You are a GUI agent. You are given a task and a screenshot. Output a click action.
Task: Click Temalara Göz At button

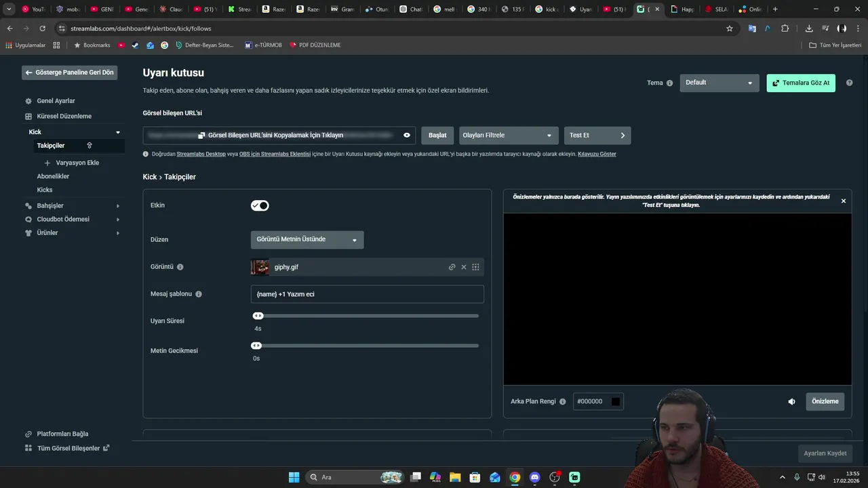coord(801,83)
